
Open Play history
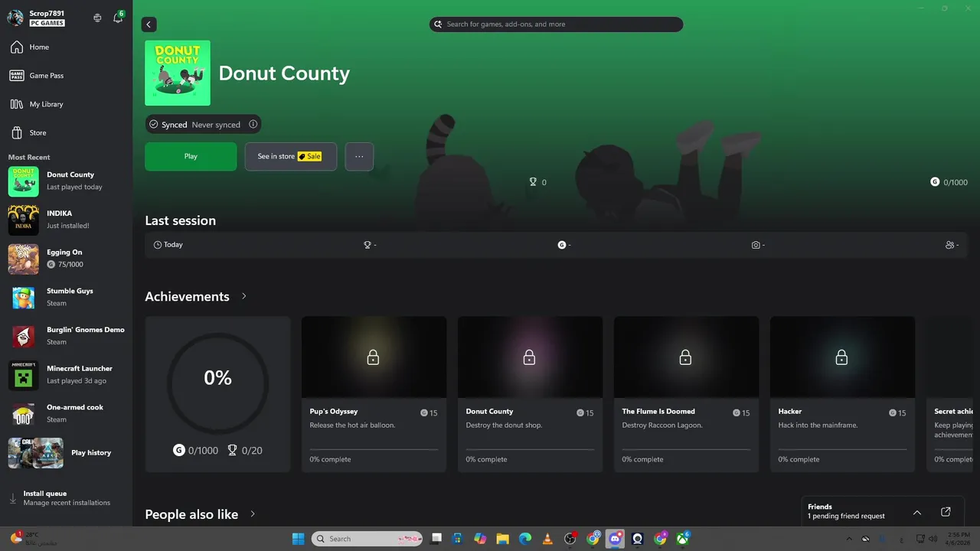pos(66,453)
